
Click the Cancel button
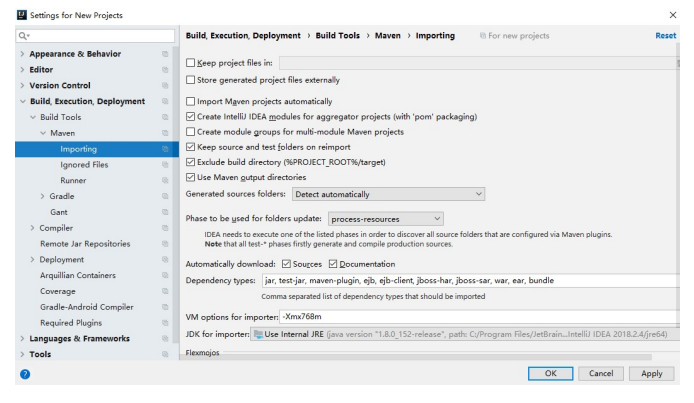click(x=601, y=373)
